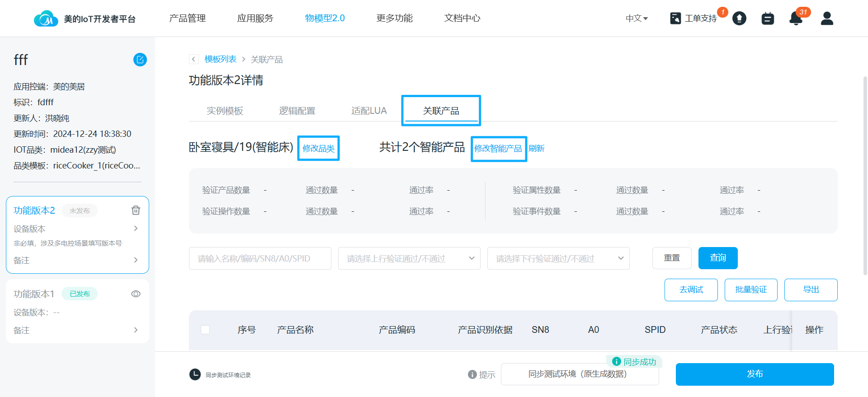Click the upload arrow circle icon

(739, 19)
